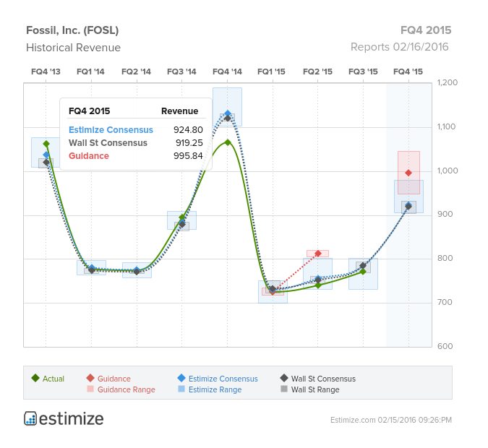488x448 pixels.
Task: Click the 900 y-axis value
Action: (445, 215)
